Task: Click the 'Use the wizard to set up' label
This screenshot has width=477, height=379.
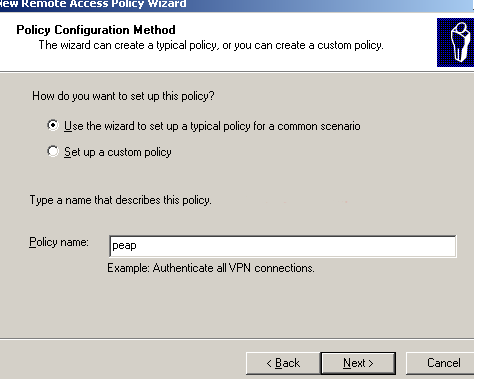Action: click(x=212, y=126)
